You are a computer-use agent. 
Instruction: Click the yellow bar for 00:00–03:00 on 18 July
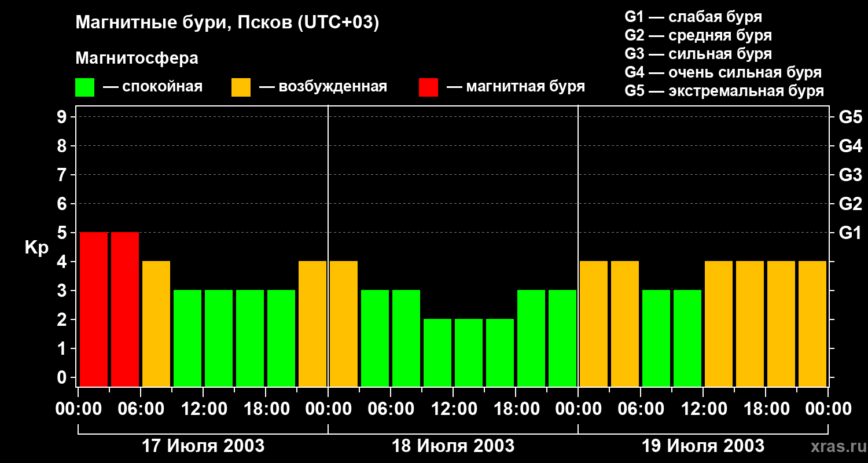(x=344, y=324)
